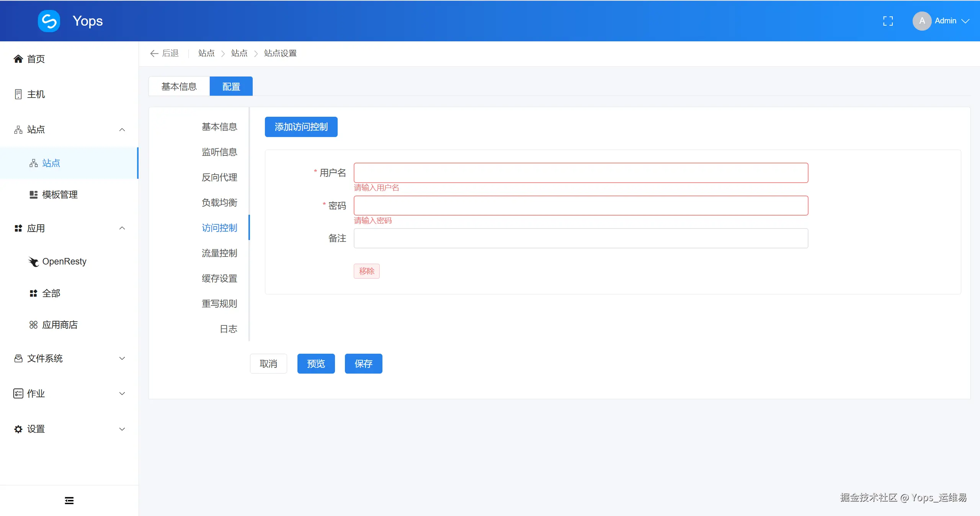Click the 预览 button

316,364
